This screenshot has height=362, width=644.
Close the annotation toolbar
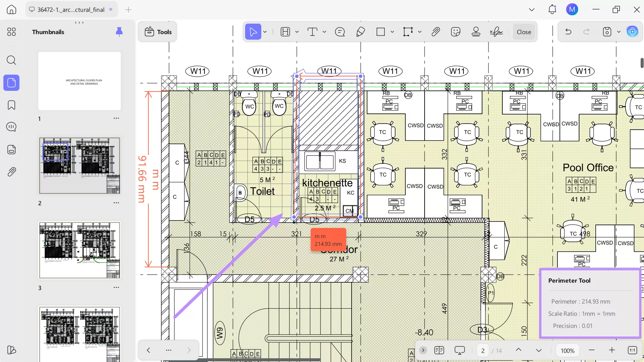tap(524, 31)
